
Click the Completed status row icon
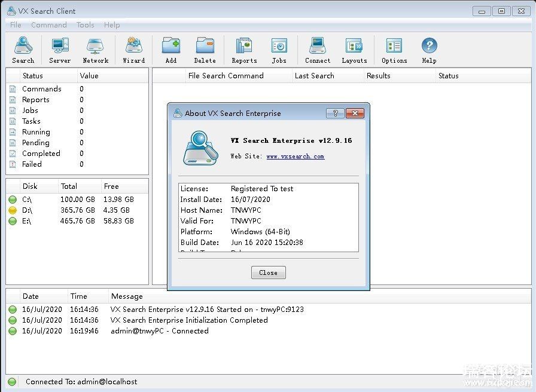coord(13,154)
